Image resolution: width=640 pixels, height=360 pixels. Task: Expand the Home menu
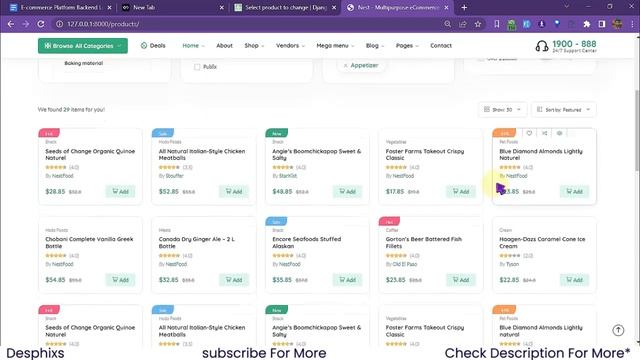pos(193,46)
